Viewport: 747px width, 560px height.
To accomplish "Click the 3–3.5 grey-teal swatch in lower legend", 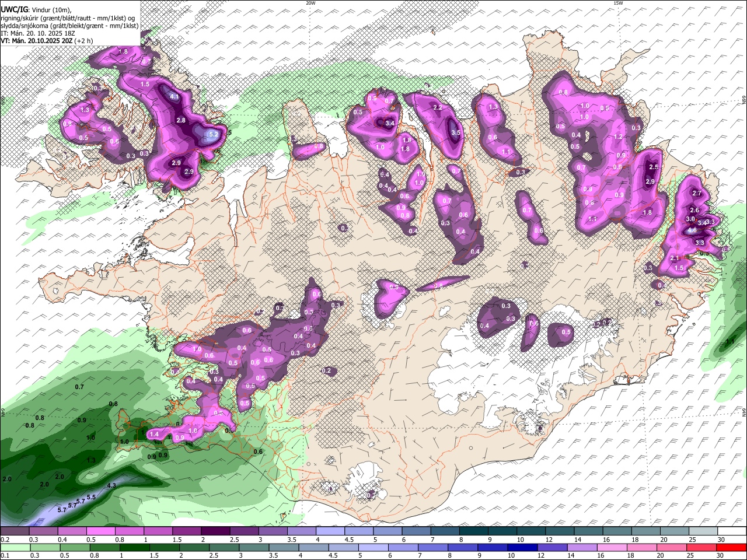I will click(254, 548).
